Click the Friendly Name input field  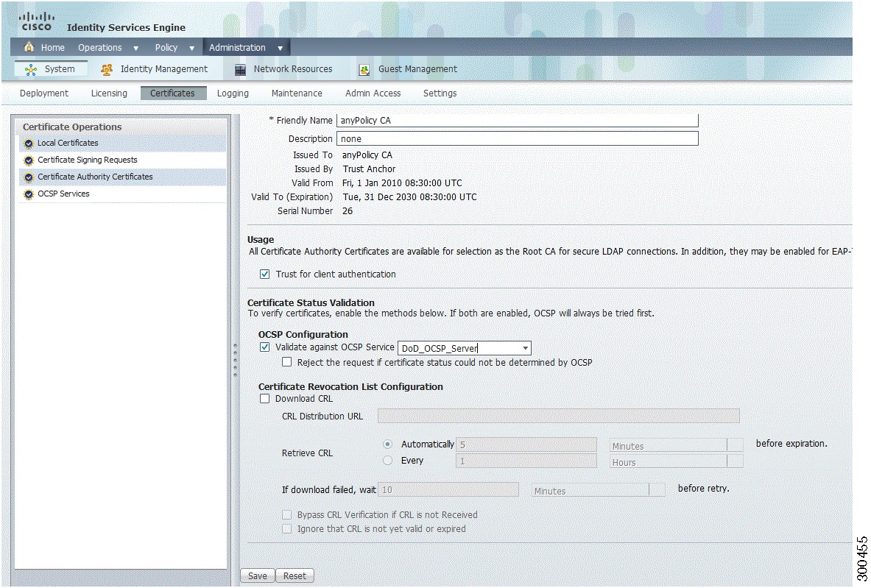pos(517,121)
